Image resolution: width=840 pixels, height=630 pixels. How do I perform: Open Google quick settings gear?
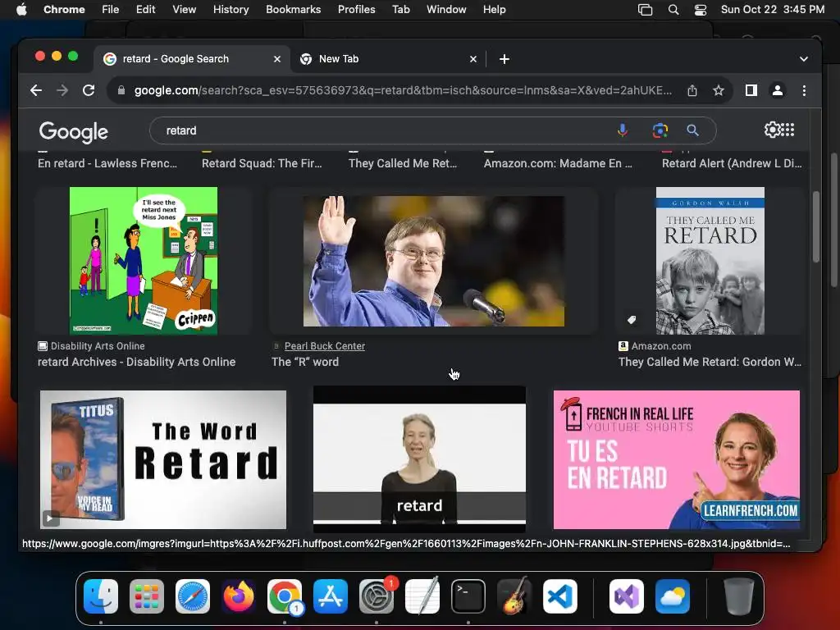[x=772, y=130]
